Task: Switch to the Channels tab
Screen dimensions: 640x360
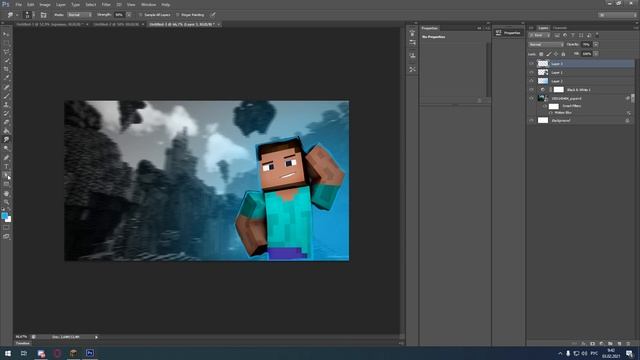Action: point(560,28)
